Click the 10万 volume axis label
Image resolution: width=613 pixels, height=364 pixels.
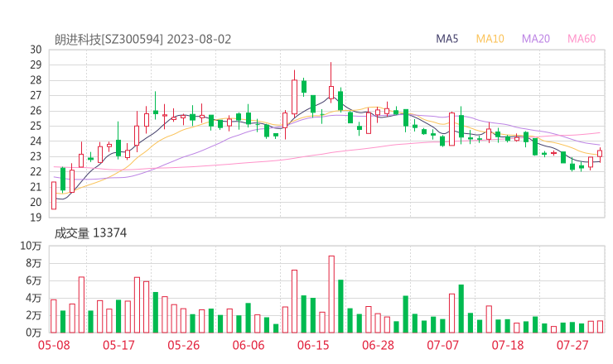[31, 246]
